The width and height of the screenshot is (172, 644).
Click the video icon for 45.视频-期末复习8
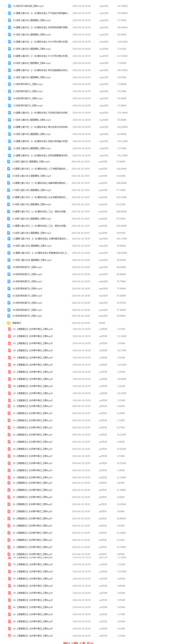pyautogui.click(x=9, y=316)
